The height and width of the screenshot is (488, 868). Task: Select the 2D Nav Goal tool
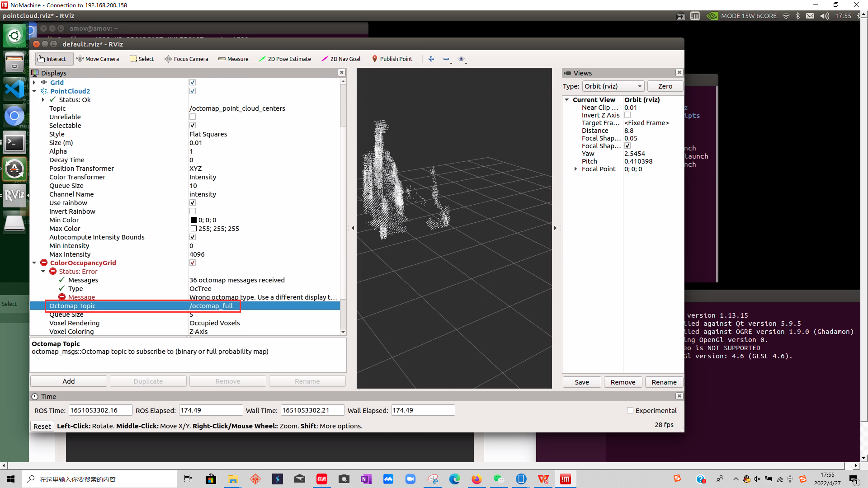341,59
